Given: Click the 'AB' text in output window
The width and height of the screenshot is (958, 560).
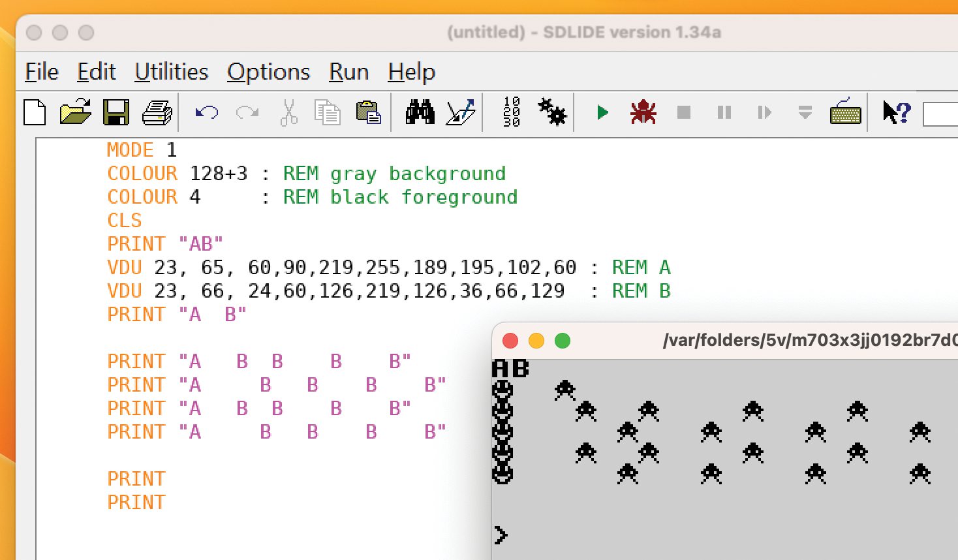Looking at the screenshot, I should coord(510,369).
